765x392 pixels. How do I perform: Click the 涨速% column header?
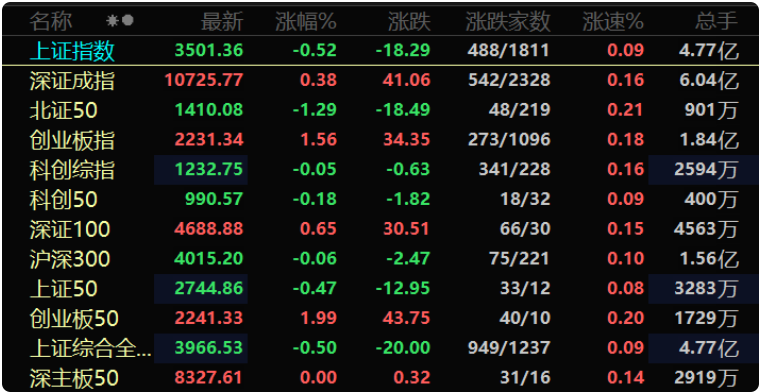[613, 21]
